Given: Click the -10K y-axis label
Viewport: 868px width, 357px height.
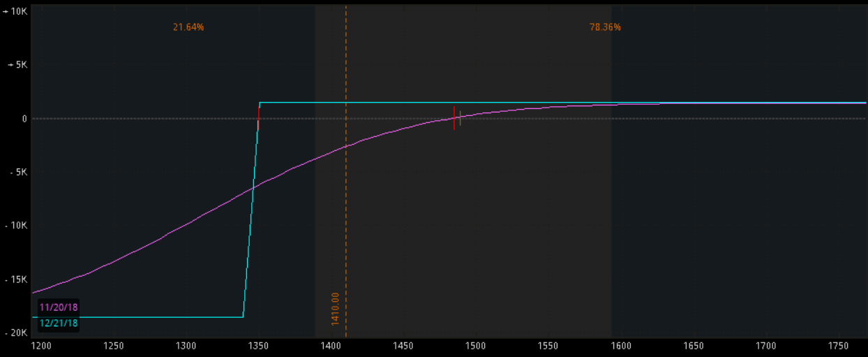Looking at the screenshot, I should [x=15, y=226].
